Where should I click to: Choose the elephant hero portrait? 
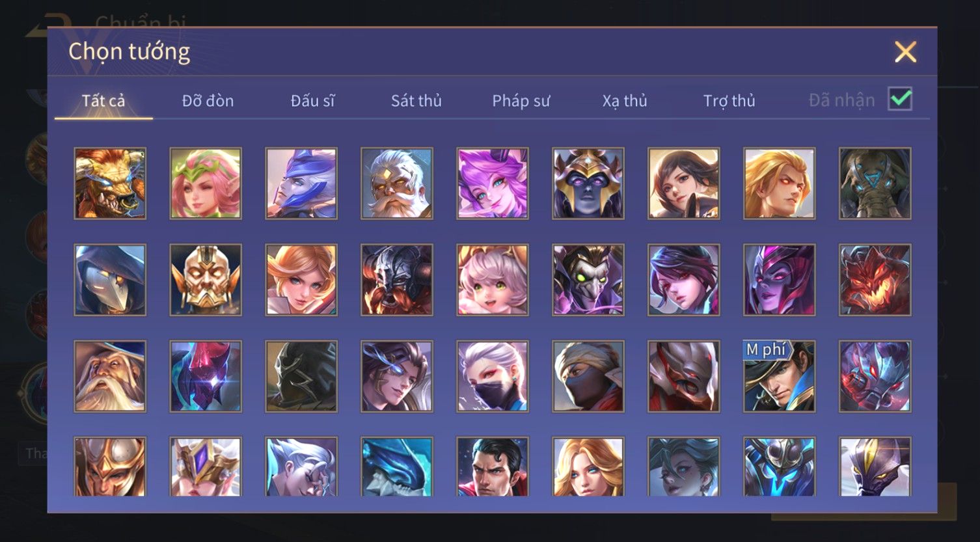click(875, 183)
